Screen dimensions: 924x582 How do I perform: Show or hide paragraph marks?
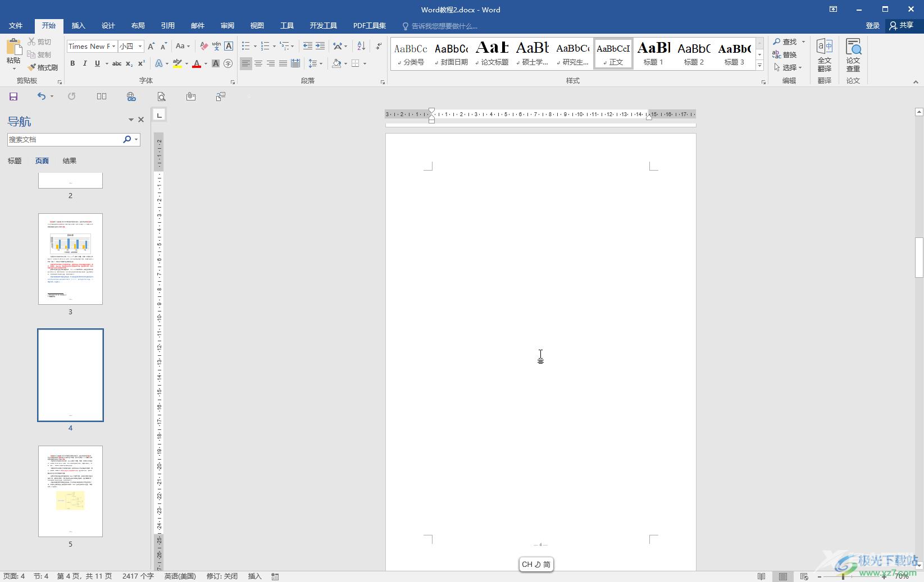click(x=379, y=46)
